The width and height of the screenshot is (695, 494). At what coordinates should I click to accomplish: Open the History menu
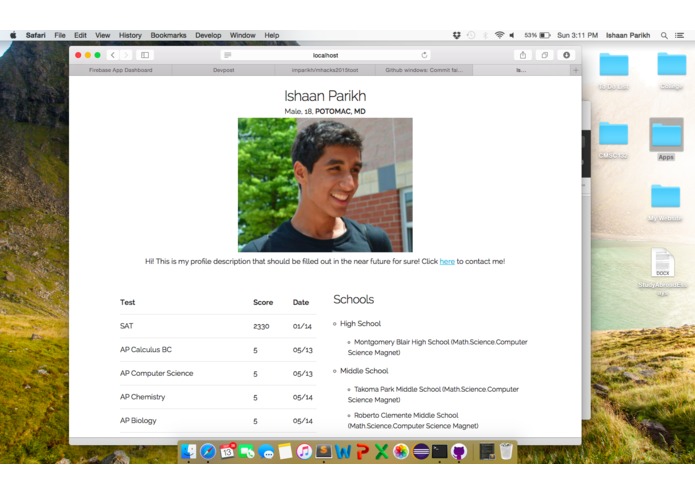130,35
